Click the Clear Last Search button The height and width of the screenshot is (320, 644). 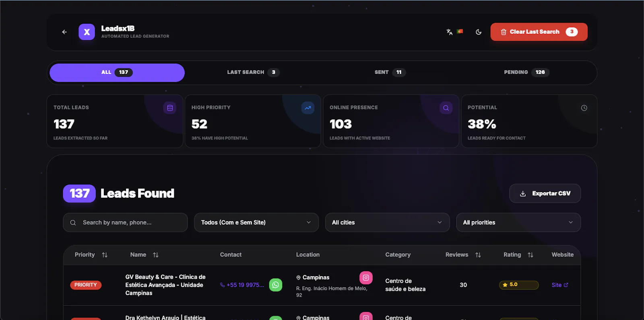click(x=539, y=32)
